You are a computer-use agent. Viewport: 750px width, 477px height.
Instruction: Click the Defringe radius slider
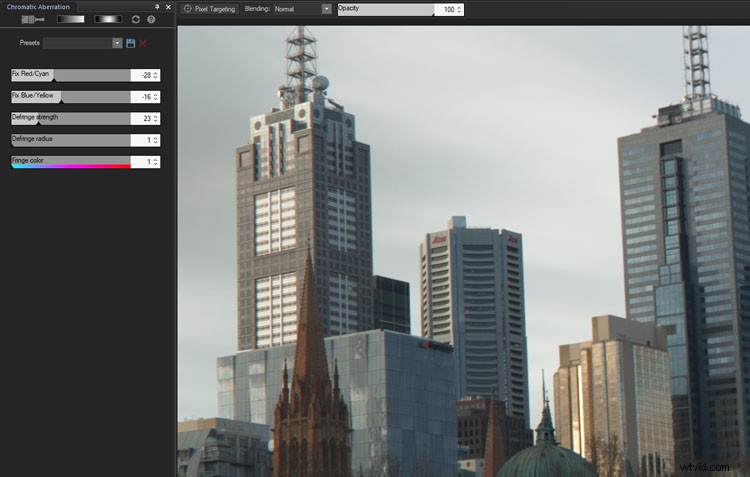click(71, 140)
